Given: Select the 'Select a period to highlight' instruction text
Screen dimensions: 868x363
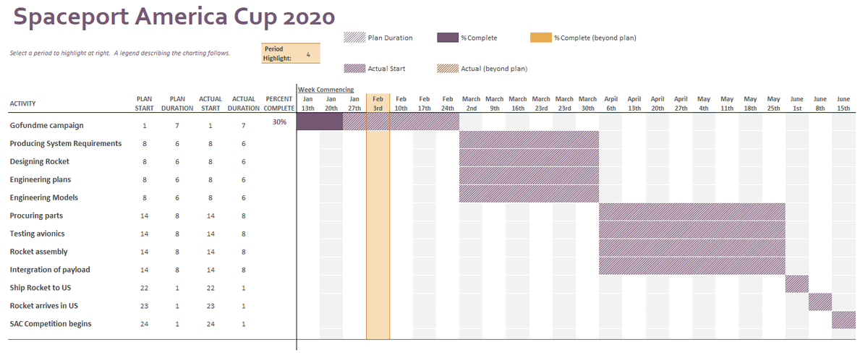Looking at the screenshot, I should (x=120, y=53).
